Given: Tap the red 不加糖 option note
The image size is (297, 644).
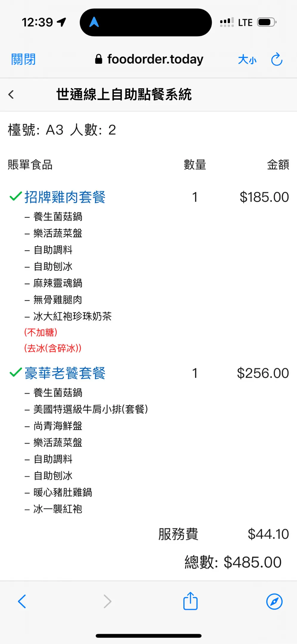Looking at the screenshot, I should [x=41, y=332].
